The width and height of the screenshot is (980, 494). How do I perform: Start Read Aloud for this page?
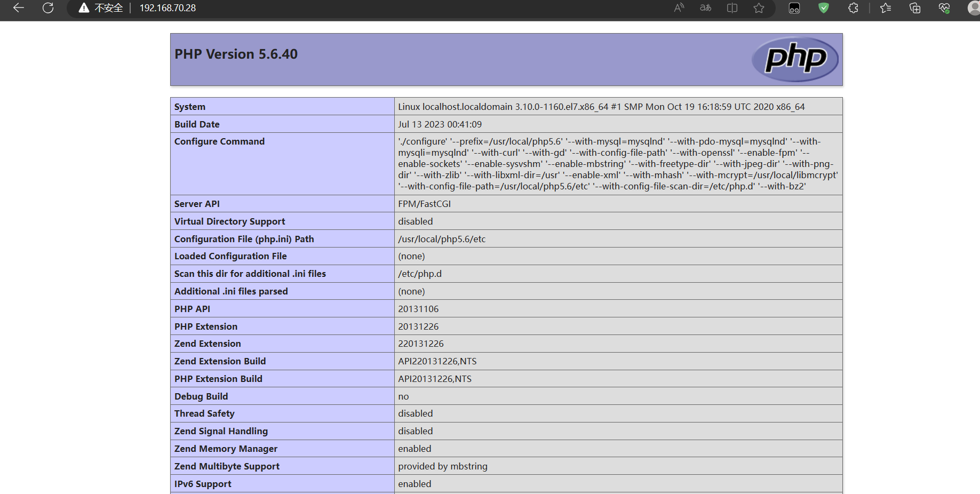tap(679, 8)
